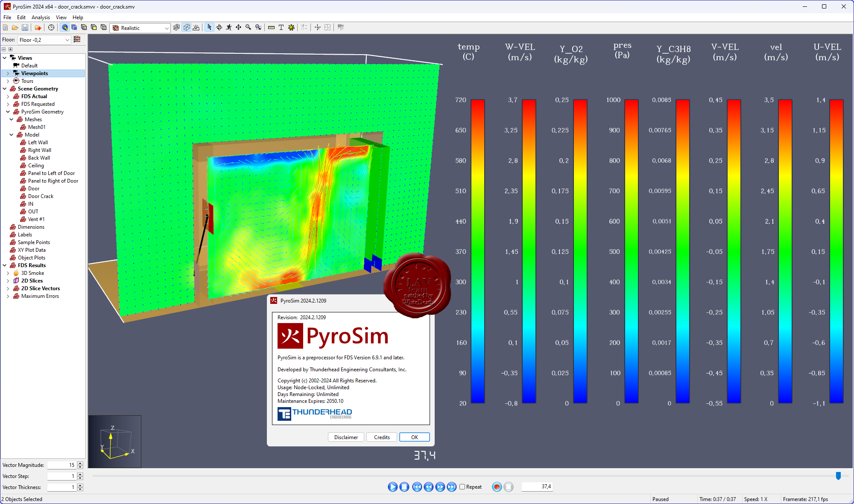Click the red Record button
This screenshot has width=854, height=504.
(x=497, y=487)
